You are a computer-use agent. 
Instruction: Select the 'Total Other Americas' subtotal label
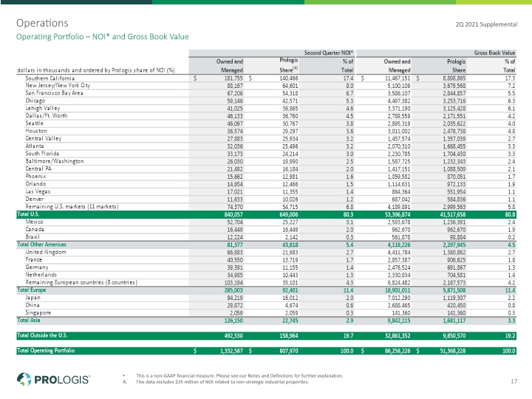pyautogui.click(x=41, y=245)
